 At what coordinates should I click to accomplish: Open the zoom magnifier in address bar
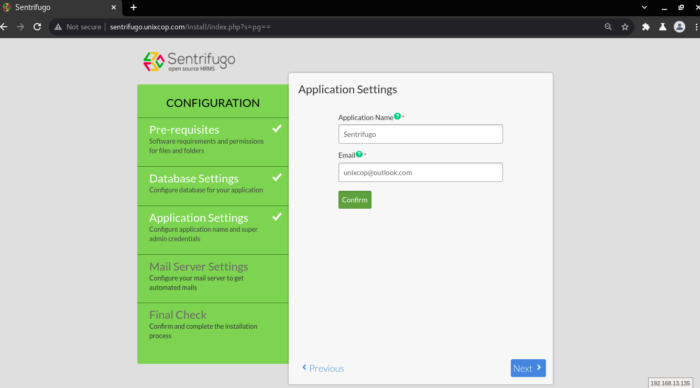pos(608,27)
